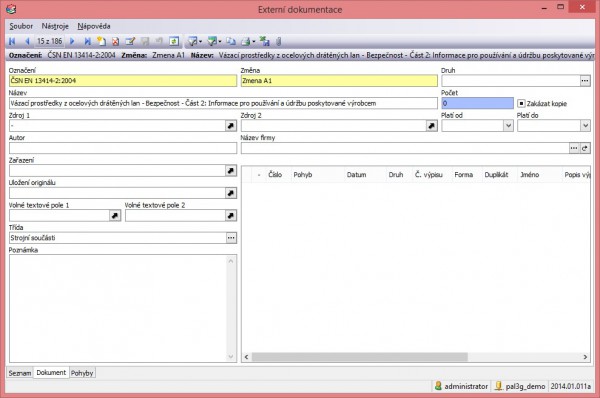
Task: Sort by the Duplikát column header
Action: [500, 175]
